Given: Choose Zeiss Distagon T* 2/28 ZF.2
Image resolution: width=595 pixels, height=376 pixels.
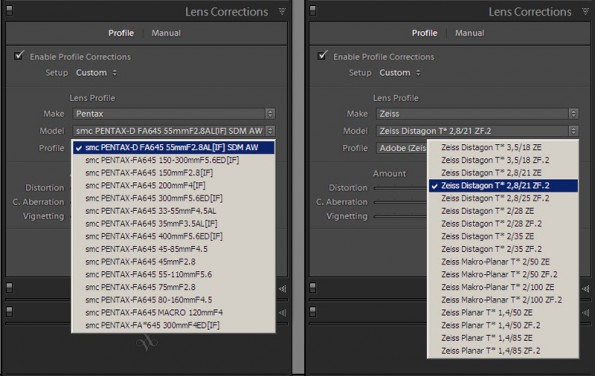Looking at the screenshot, I should pos(503,223).
